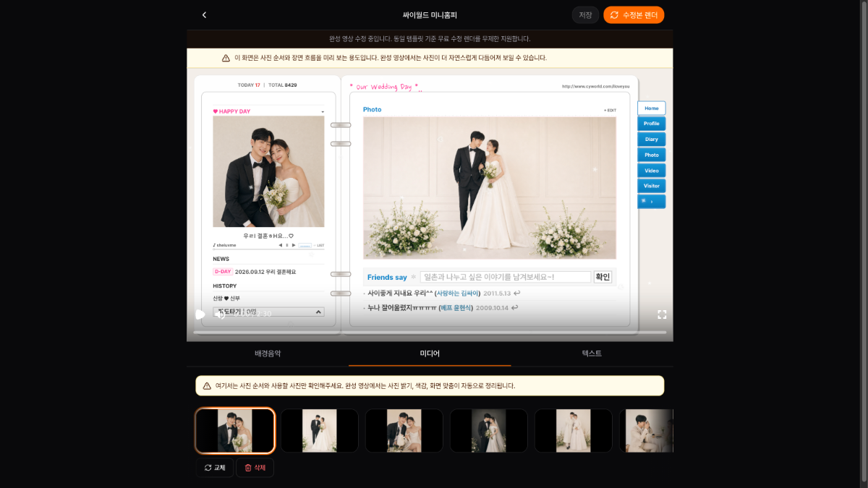Image resolution: width=868 pixels, height=488 pixels.
Task: Click the warning icon in the media notice
Action: click(x=207, y=386)
